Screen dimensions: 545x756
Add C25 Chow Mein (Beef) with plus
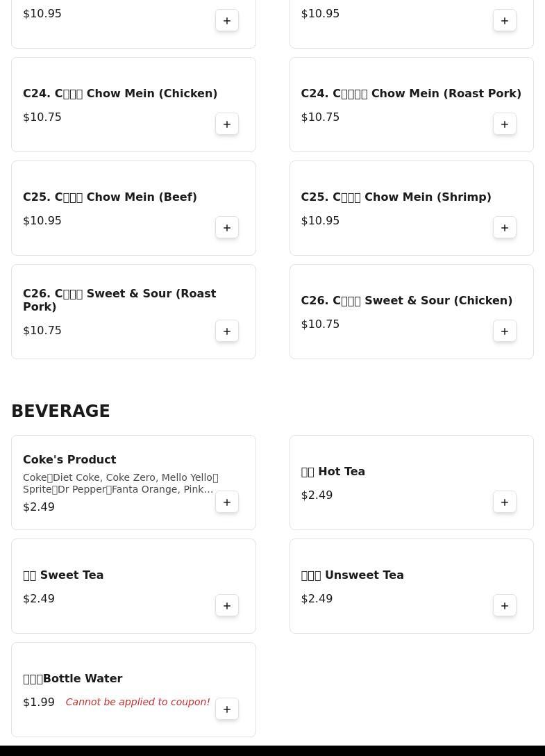click(227, 228)
